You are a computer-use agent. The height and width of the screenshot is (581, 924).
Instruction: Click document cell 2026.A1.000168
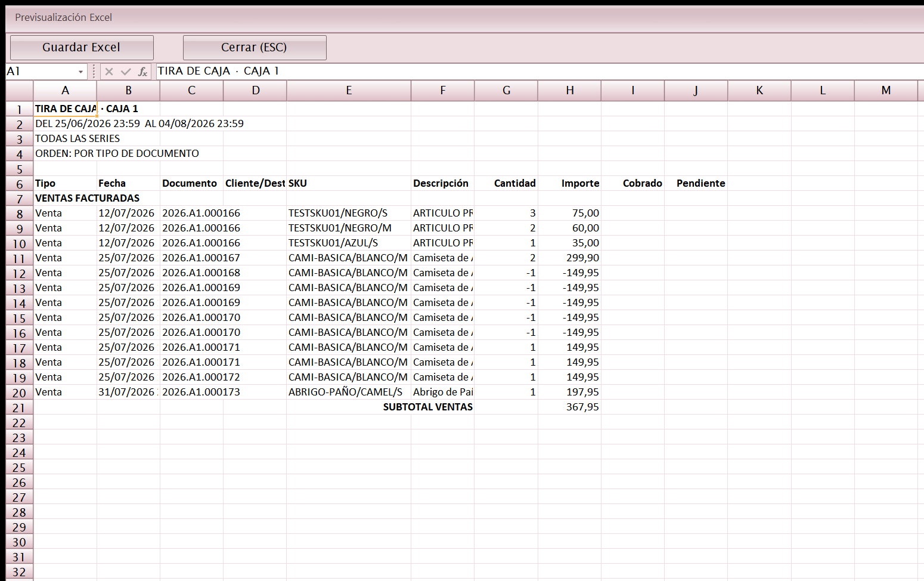pos(191,273)
